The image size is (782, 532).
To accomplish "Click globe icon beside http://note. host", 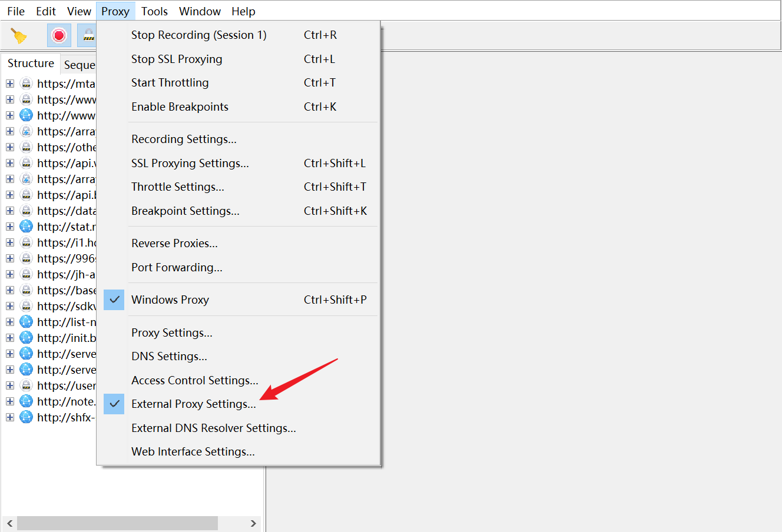I will click(26, 401).
